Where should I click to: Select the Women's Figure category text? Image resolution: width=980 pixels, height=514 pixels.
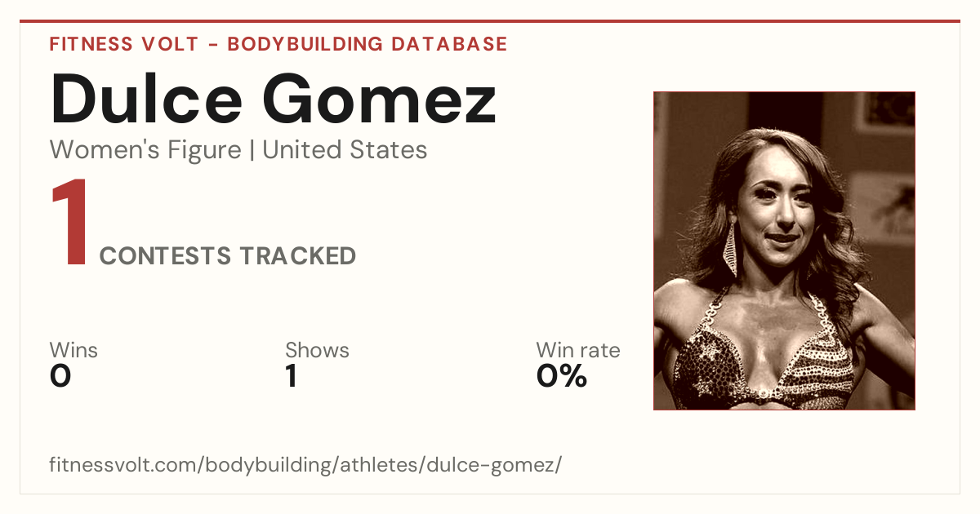pyautogui.click(x=145, y=150)
